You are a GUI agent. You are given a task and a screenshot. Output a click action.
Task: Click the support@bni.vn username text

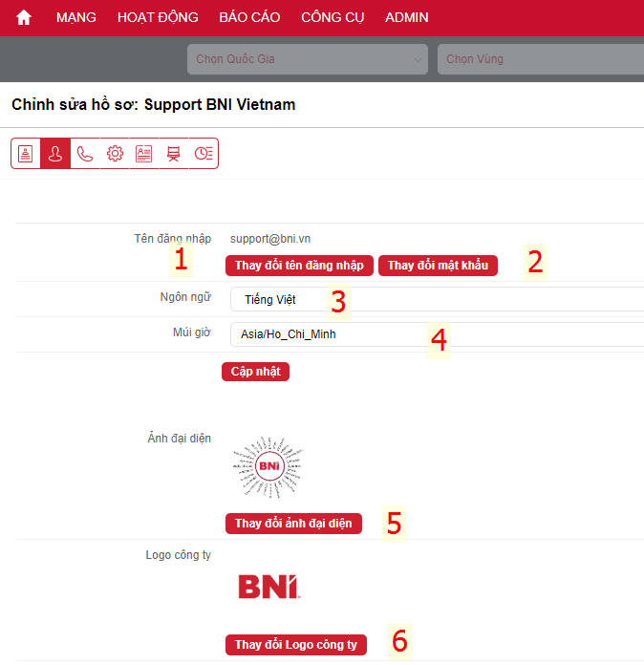[x=270, y=239]
